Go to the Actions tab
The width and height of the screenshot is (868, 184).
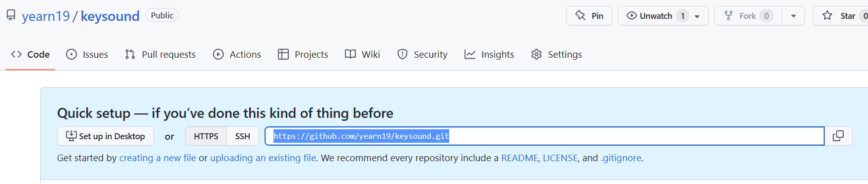237,54
